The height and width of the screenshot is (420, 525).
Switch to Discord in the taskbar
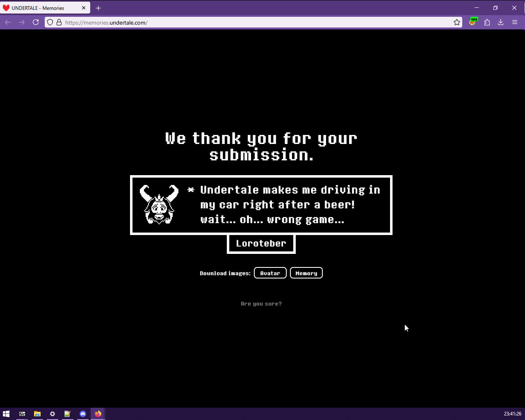coord(83,414)
